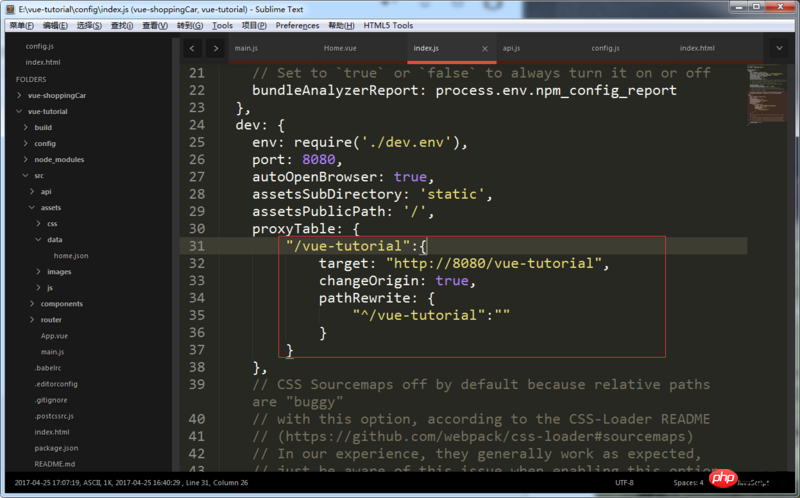Open home.json in the sidebar
This screenshot has height=498, width=800.
coord(71,256)
